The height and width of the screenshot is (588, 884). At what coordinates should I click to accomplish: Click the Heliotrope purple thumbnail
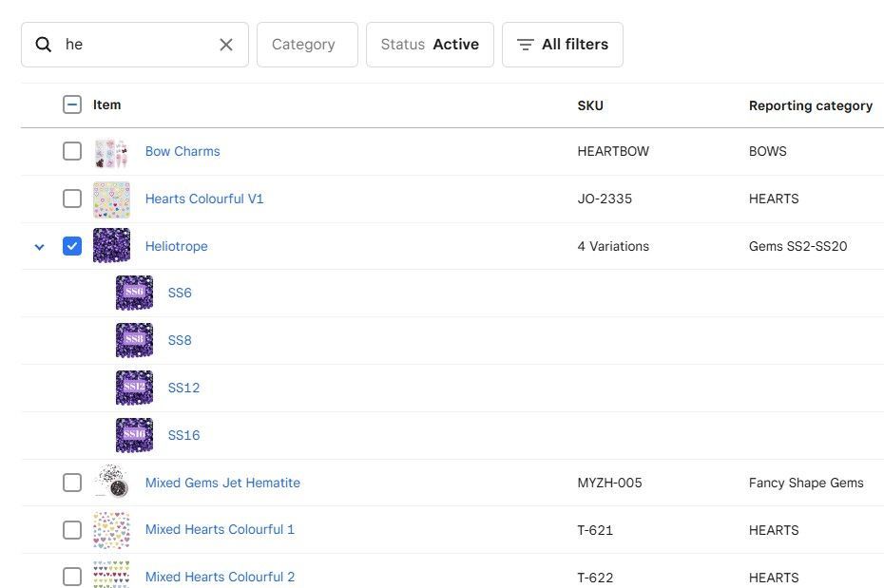click(111, 246)
